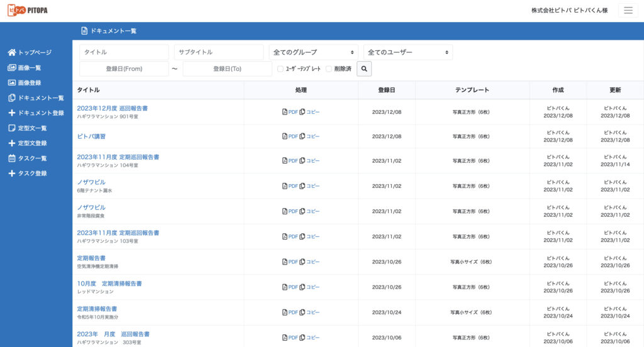
Task: Click the 登録日(From) date field
Action: [x=124, y=69]
